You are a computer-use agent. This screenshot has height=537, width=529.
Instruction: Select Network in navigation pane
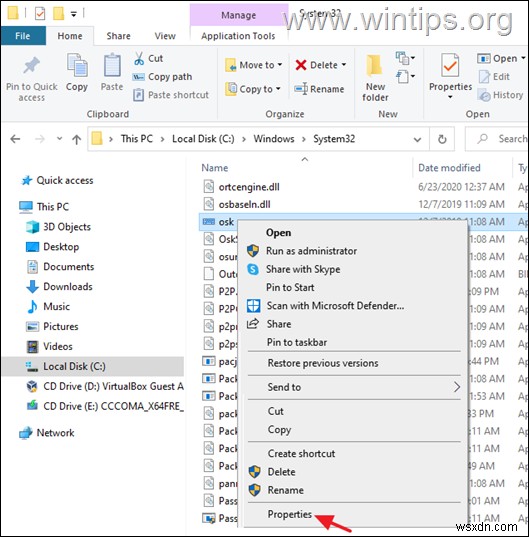(47, 433)
